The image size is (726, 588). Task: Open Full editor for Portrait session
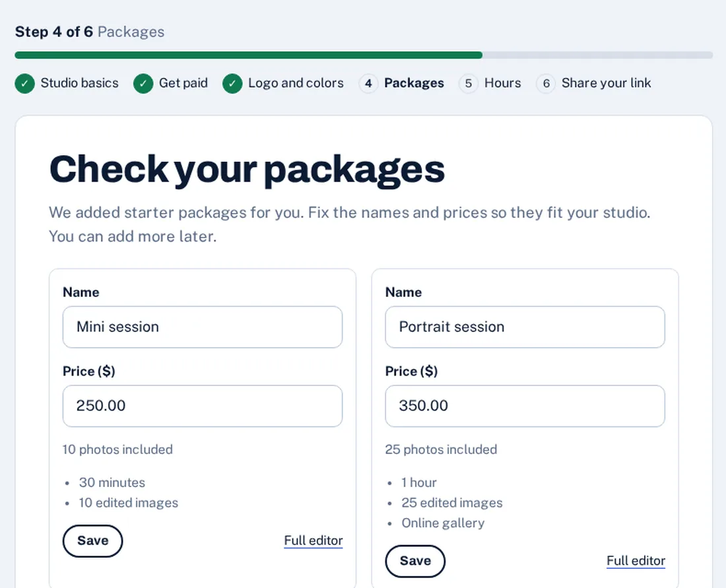pyautogui.click(x=636, y=561)
